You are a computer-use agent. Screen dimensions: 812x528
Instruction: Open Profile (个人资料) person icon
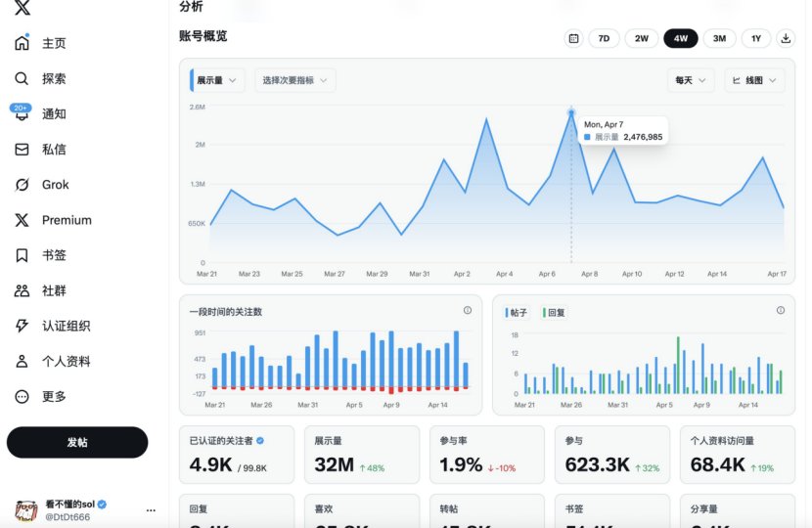tap(22, 361)
